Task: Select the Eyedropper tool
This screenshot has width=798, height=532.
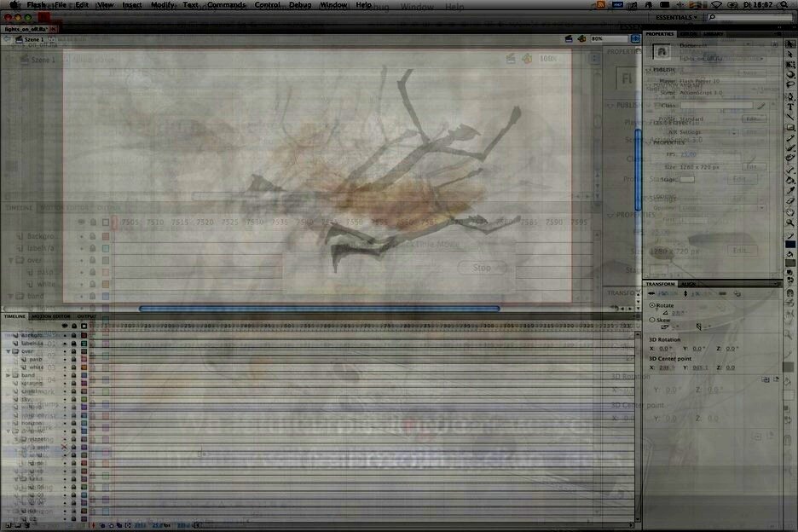Action: pos(790,190)
